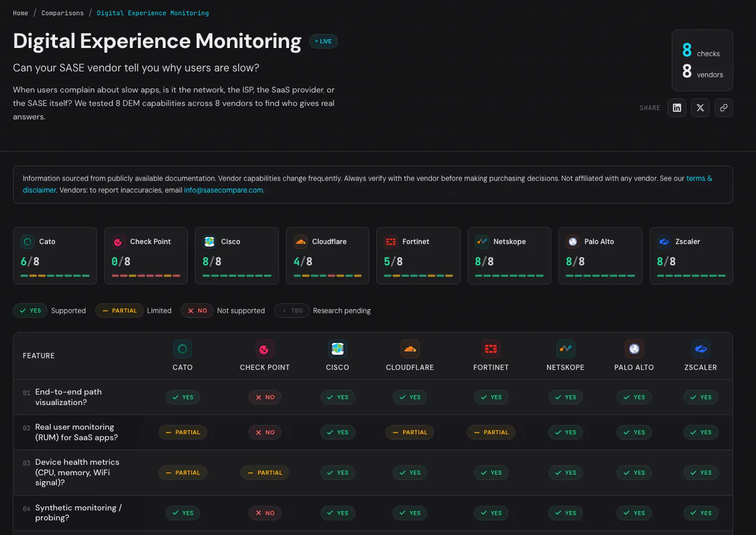Image resolution: width=756 pixels, height=535 pixels.
Task: Click Check Point's NO badge for end-to-end path
Action: tap(265, 397)
